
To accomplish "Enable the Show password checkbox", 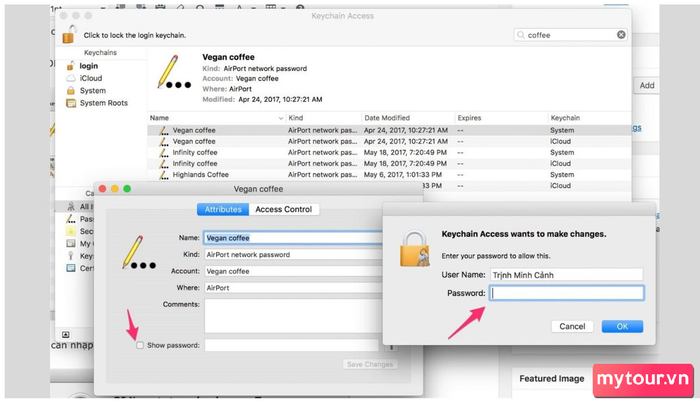I will coord(140,345).
